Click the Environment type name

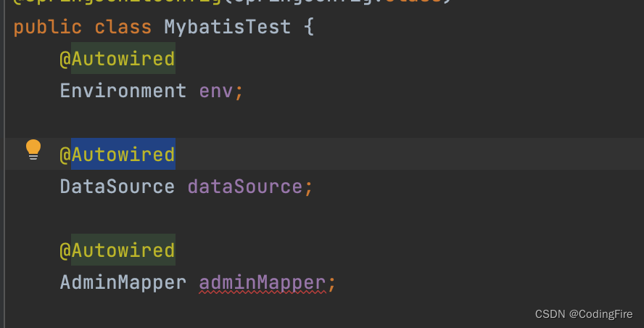[x=123, y=91]
